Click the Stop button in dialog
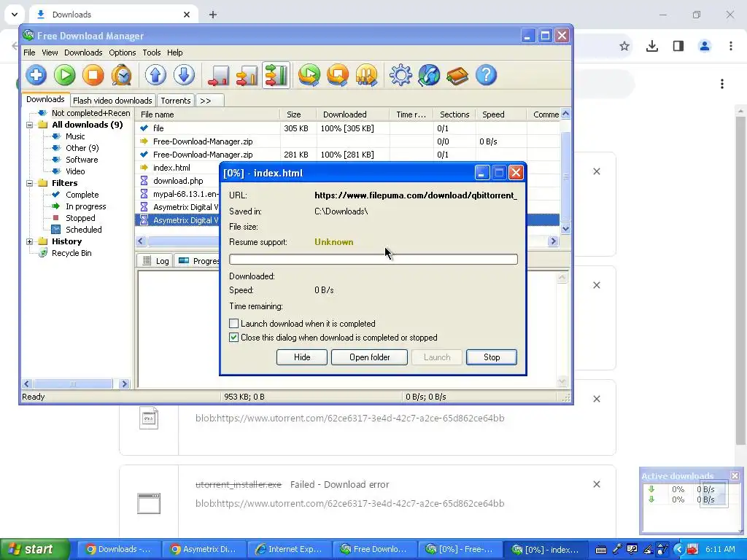The height and width of the screenshot is (560, 747). (492, 357)
